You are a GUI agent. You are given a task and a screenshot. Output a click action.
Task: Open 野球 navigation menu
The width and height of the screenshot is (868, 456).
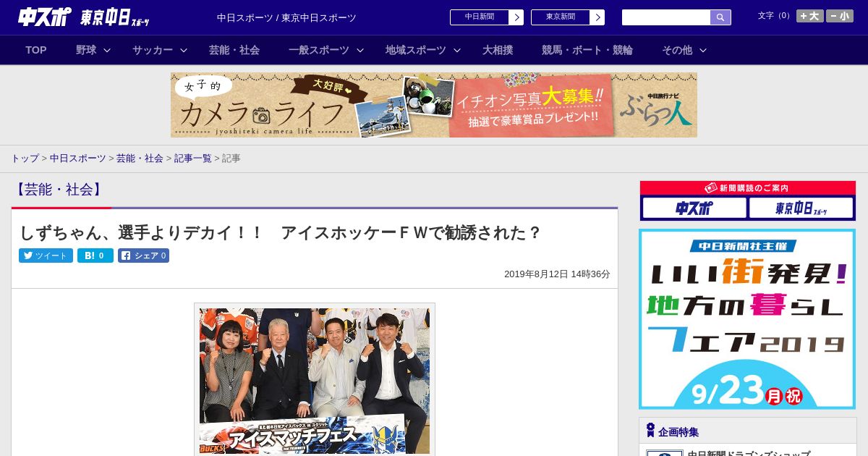coord(86,50)
